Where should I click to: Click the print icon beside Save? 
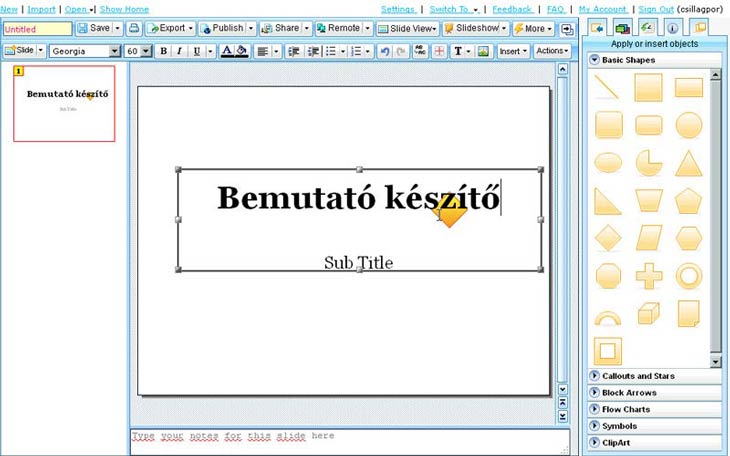[134, 28]
